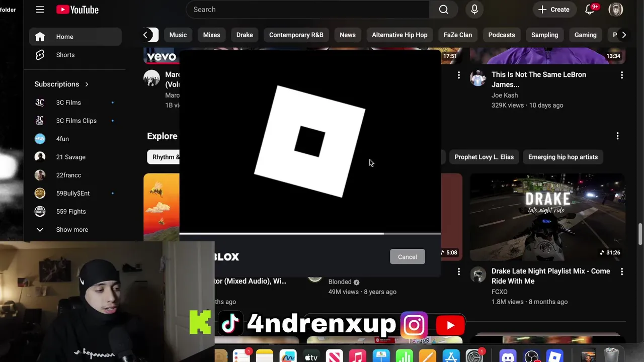Open the 3C Films channel avatar
The width and height of the screenshot is (644, 362).
point(40,103)
